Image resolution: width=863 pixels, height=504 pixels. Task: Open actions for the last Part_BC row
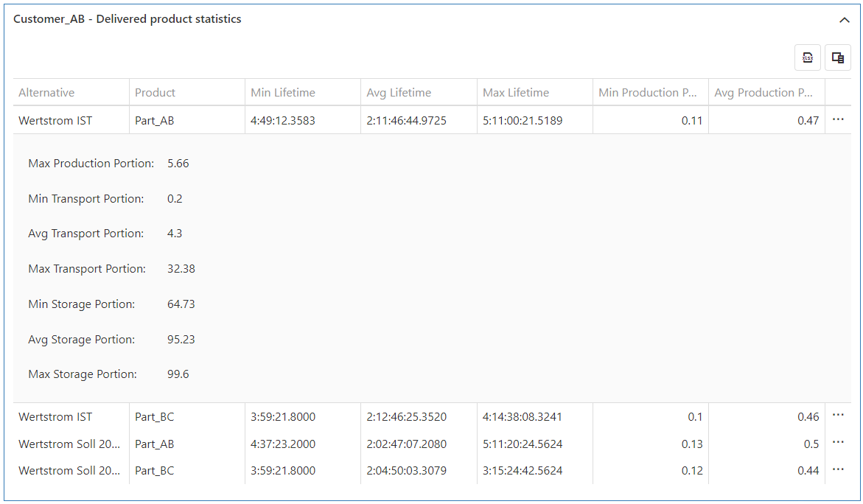pyautogui.click(x=837, y=469)
